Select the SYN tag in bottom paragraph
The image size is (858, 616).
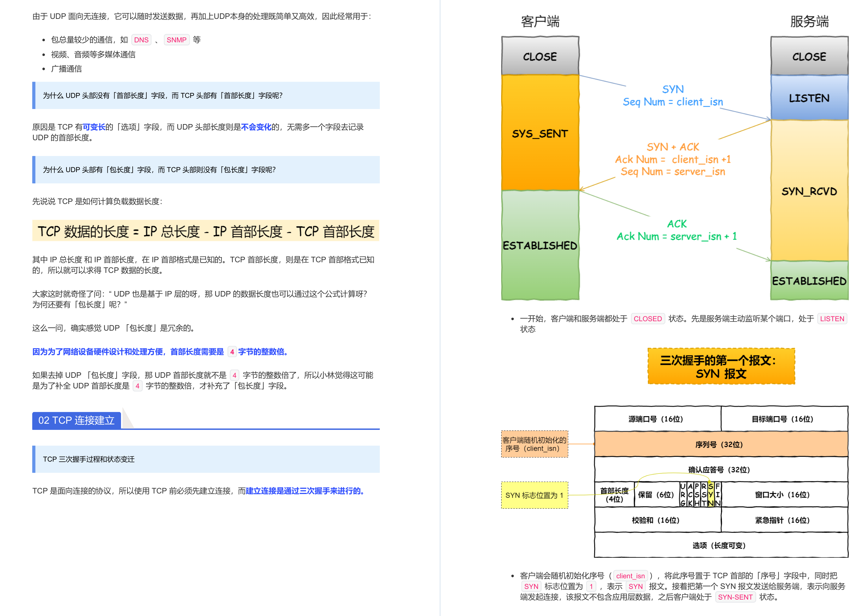click(x=532, y=587)
